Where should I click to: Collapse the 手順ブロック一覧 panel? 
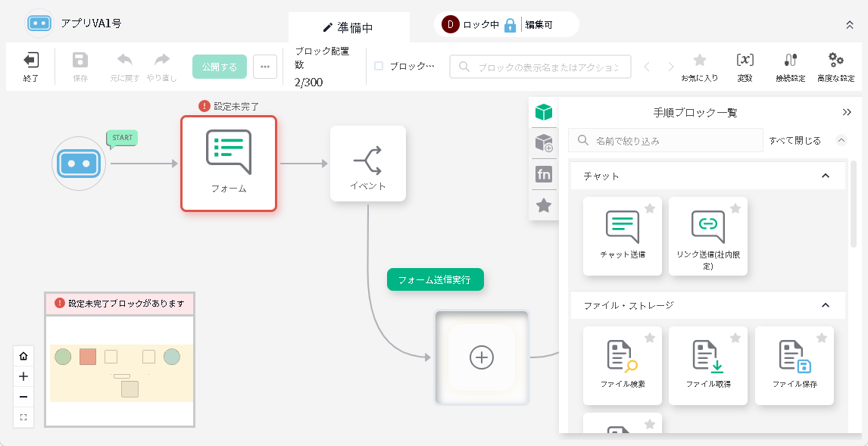pos(847,112)
